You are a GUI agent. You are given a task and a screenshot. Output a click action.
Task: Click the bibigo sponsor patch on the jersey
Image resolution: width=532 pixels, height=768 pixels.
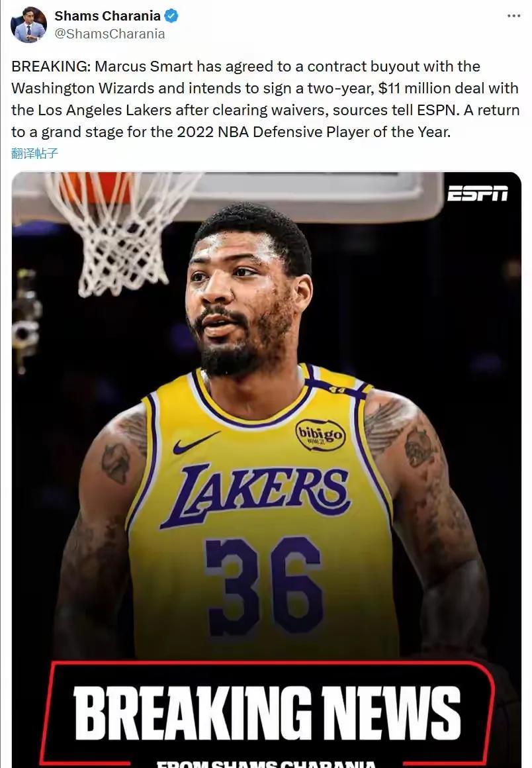click(320, 434)
